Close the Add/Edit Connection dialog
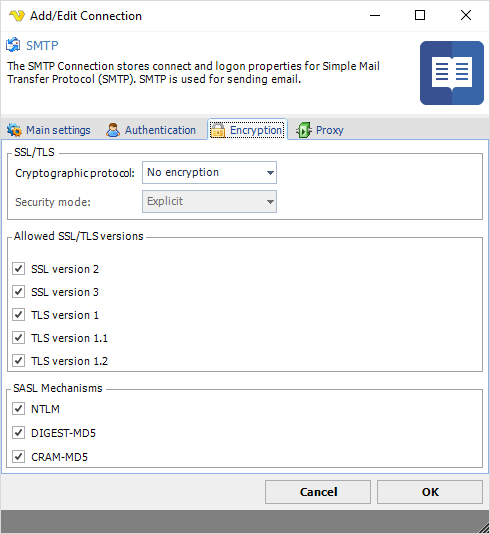This screenshot has width=490, height=534. pyautogui.click(x=466, y=15)
